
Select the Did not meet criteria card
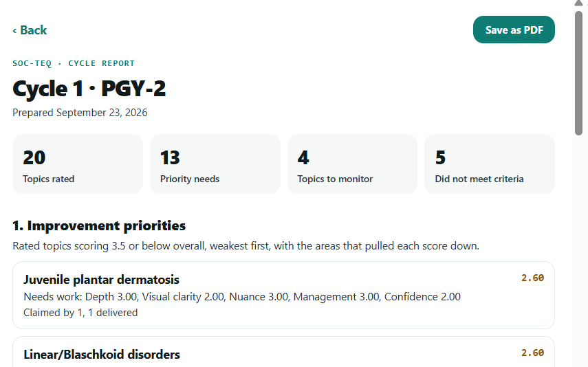(x=490, y=164)
